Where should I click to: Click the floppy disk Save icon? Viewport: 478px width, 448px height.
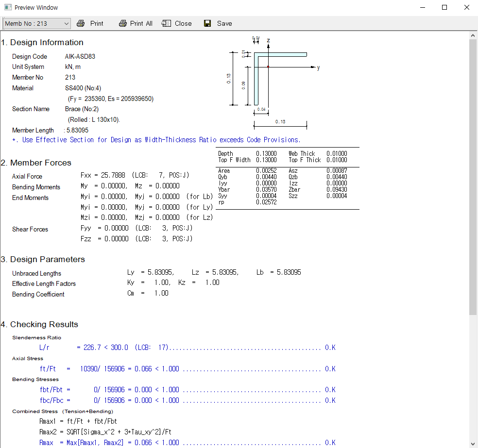(x=207, y=23)
